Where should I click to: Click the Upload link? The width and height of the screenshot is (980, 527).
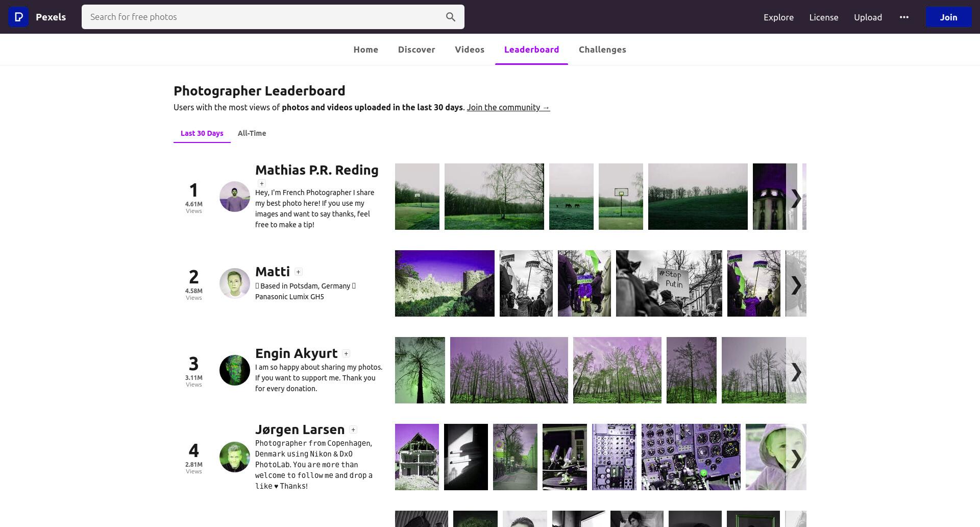868,17
